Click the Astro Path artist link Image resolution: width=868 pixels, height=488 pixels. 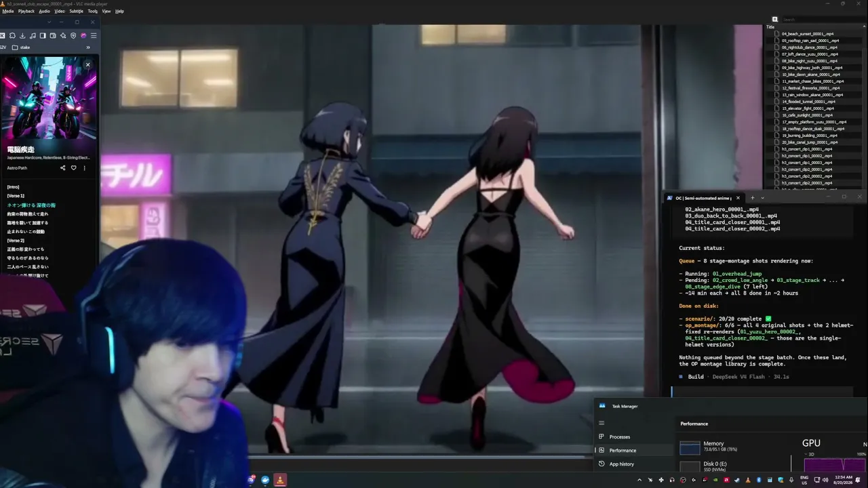click(17, 168)
